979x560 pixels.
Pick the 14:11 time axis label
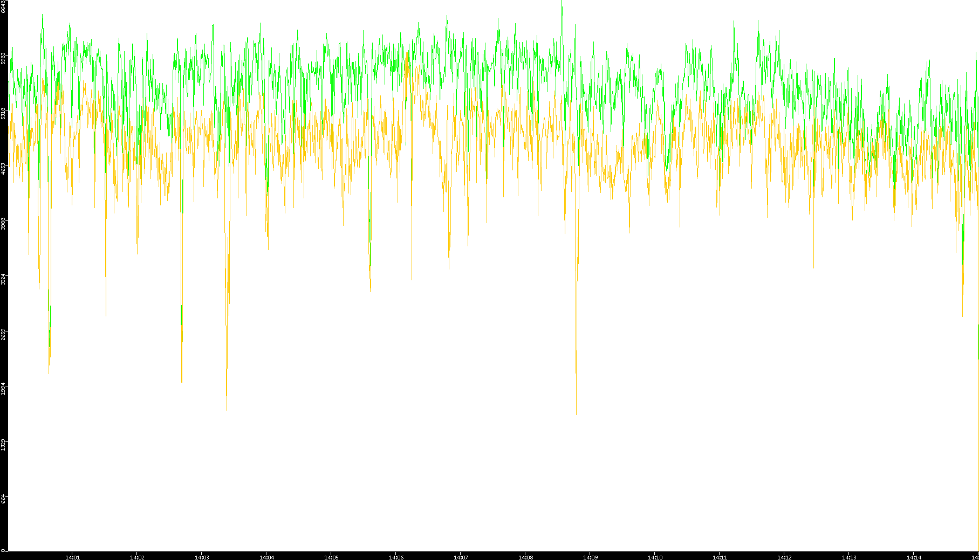coord(720,557)
